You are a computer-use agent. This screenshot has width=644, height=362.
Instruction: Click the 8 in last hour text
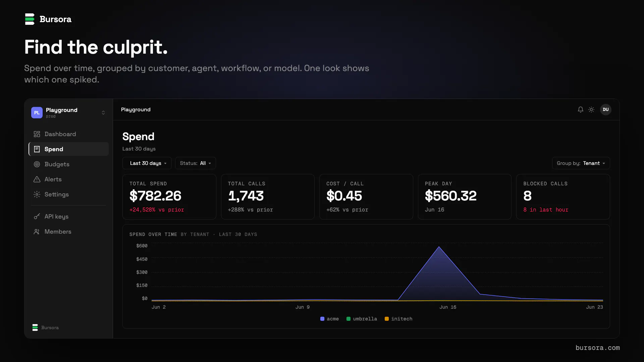[546, 210]
